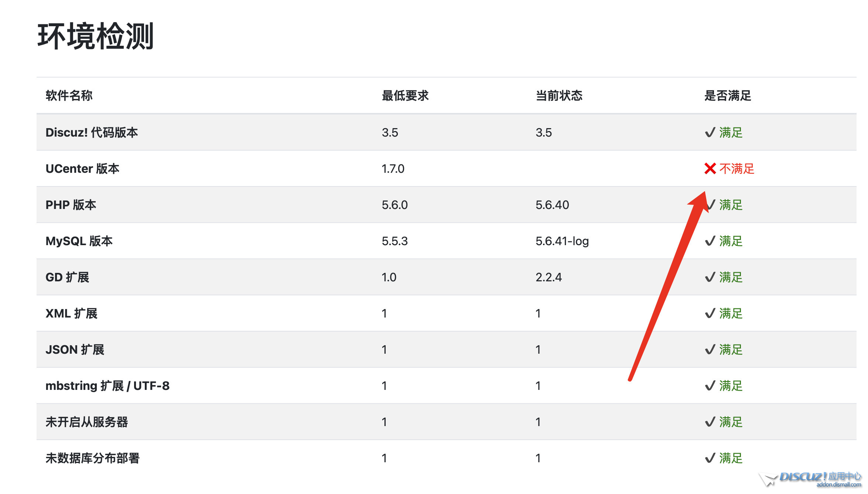Click the red X icon for UCenter
Screen dimensions: 868x494
pyautogui.click(x=710, y=169)
